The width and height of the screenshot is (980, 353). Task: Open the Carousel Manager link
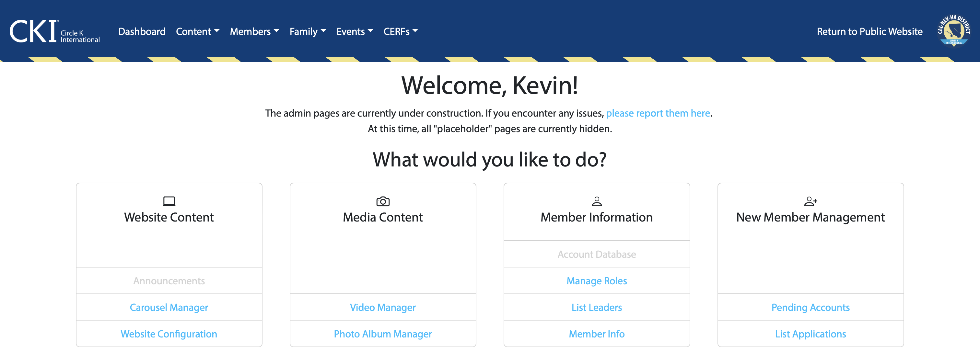coord(169,307)
